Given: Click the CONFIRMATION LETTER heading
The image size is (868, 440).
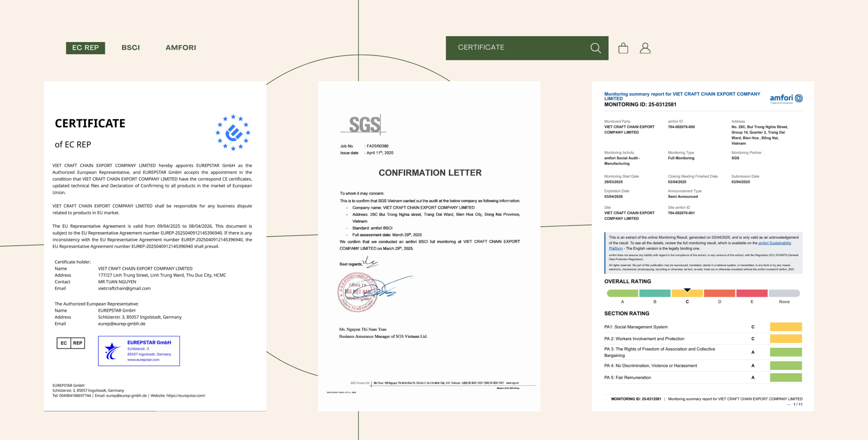Looking at the screenshot, I should [x=430, y=173].
